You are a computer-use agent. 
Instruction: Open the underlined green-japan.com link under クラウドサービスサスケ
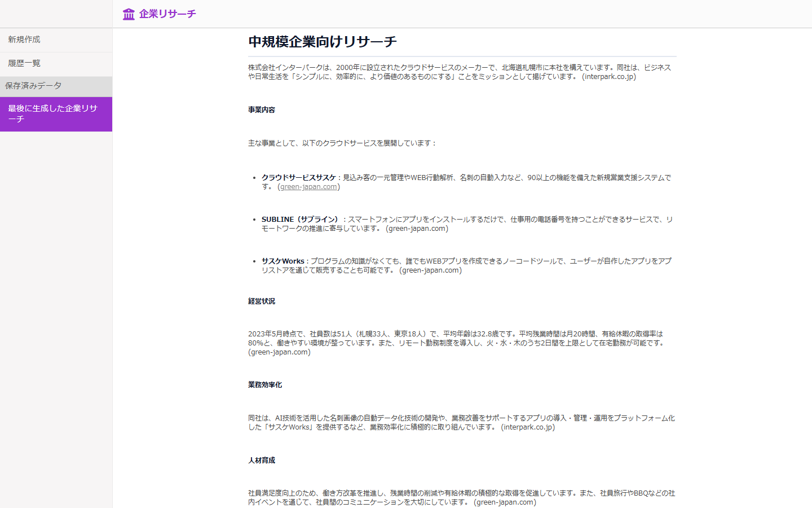[308, 186]
